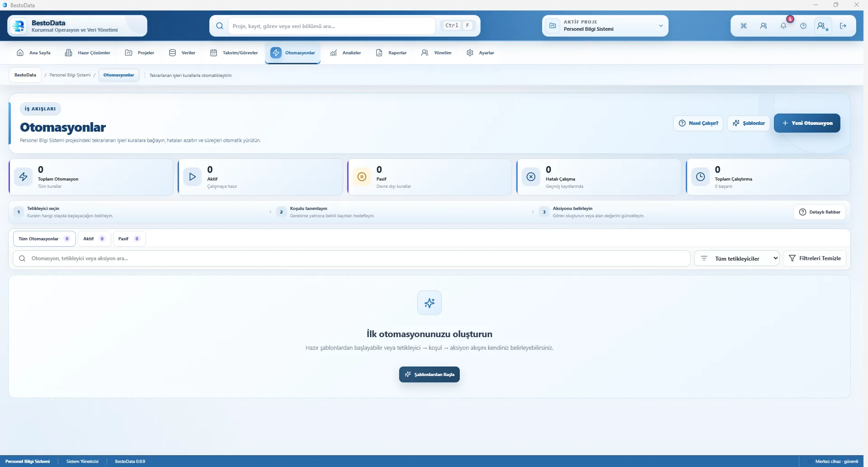868x467 pixels.
Task: Open the Ana Sayfa menu
Action: click(x=33, y=53)
